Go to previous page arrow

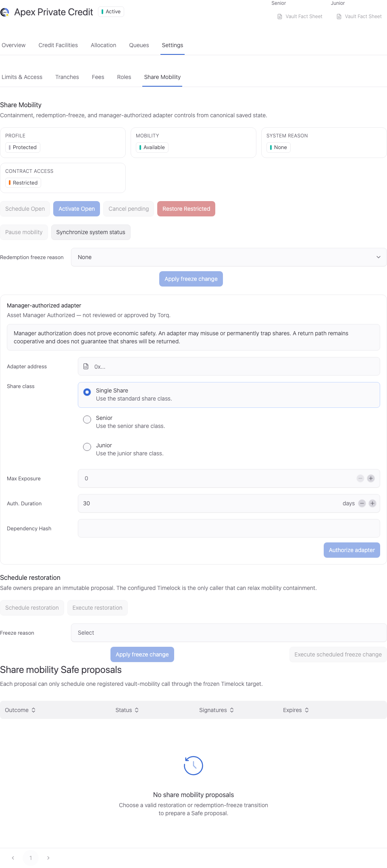pyautogui.click(x=13, y=858)
